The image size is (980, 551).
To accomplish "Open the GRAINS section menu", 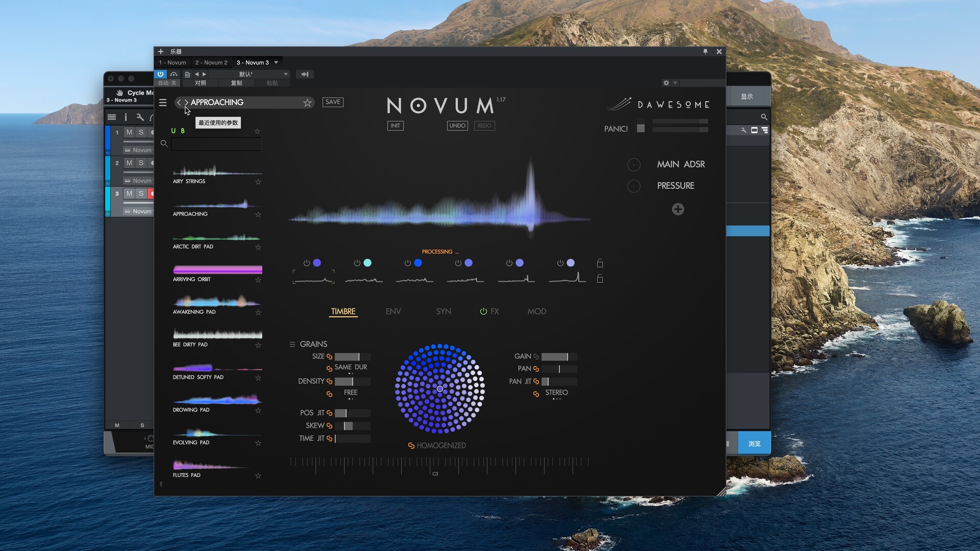I will (x=292, y=344).
